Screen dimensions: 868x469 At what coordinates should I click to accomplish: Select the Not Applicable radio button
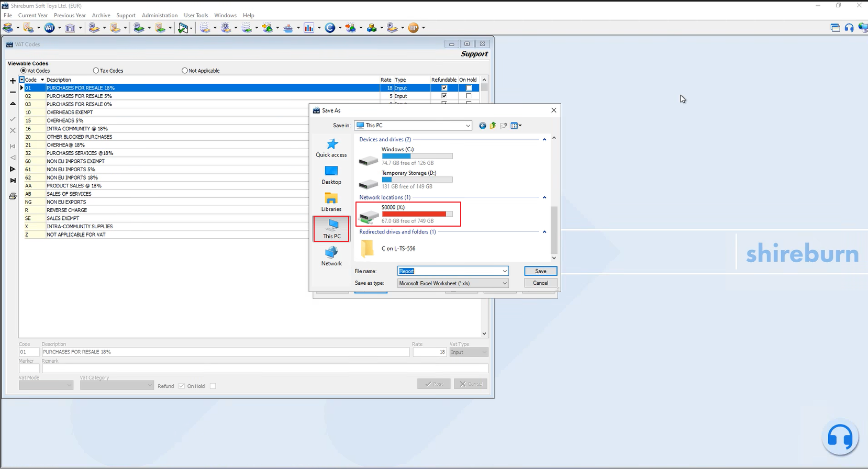(184, 71)
